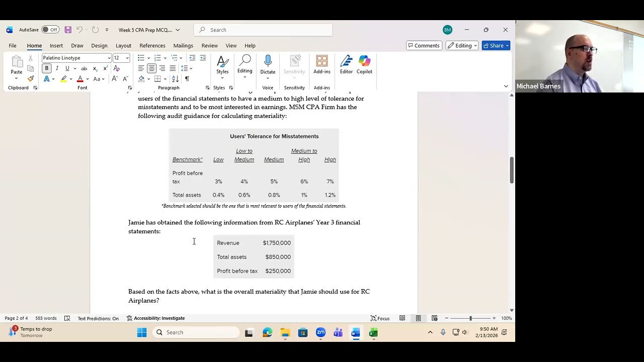Sort the selected text A to Z
The height and width of the screenshot is (362, 644).
coord(175,79)
